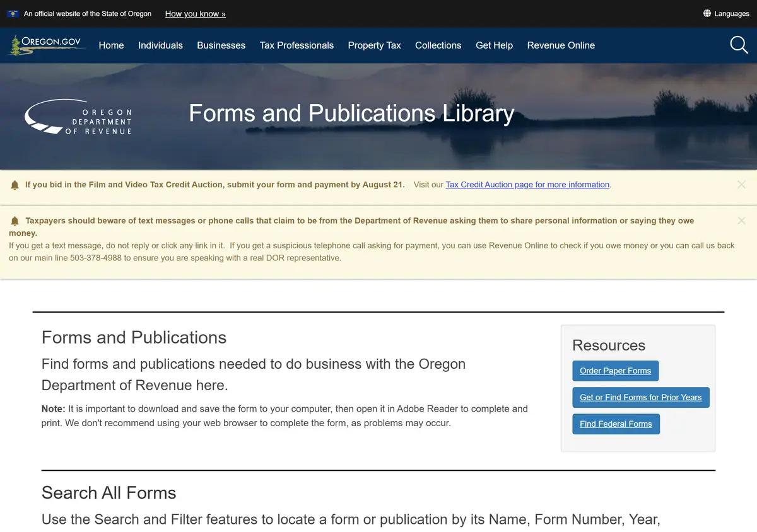Viewport: 757px width, 532px height.
Task: Click bell icon on Taxpayers beware alert
Action: (x=15, y=221)
